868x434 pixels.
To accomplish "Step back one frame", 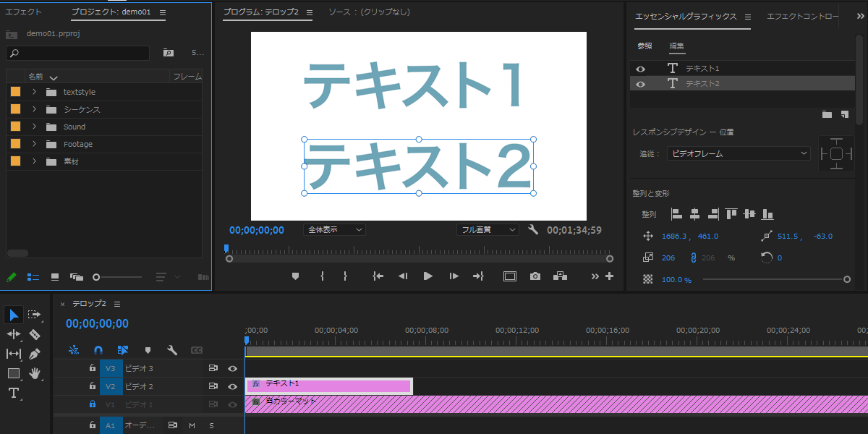I will 403,276.
